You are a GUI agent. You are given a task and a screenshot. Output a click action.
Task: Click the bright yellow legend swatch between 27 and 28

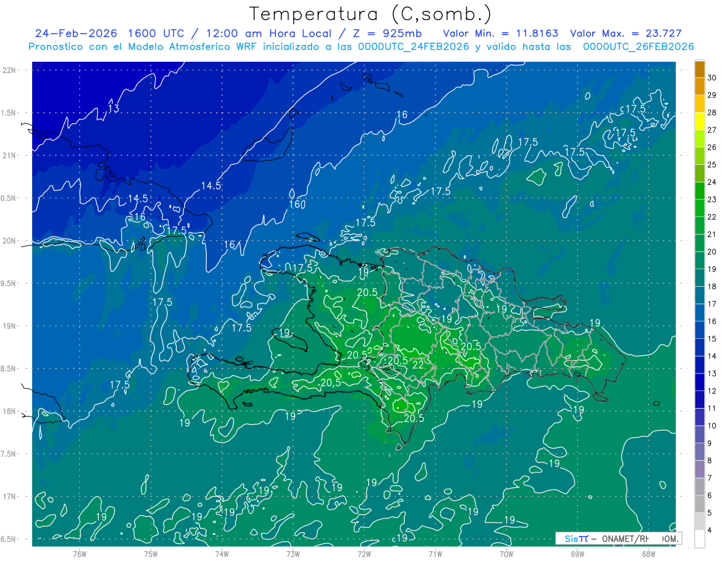[699, 122]
